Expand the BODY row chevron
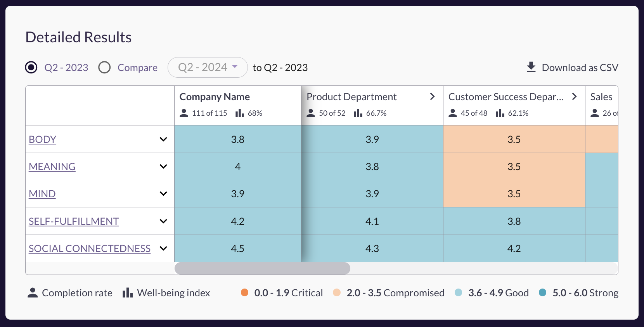Screen dimensions: 644x327 tap(163, 139)
